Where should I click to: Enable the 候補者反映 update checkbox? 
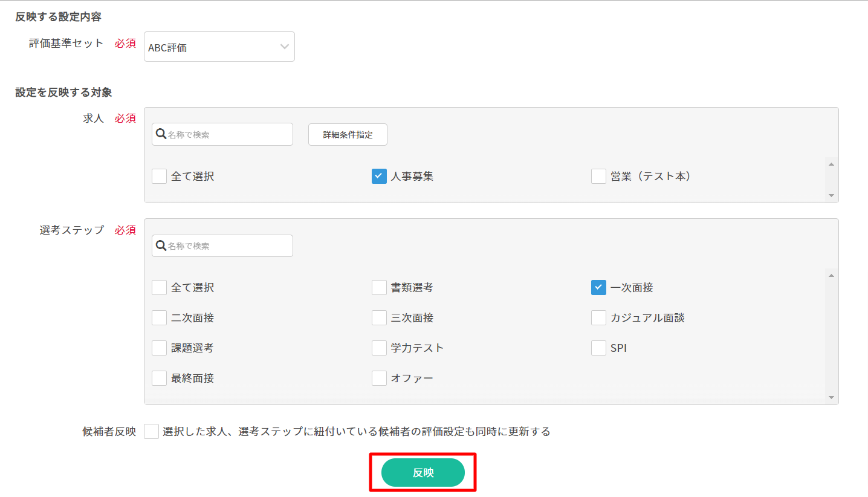pyautogui.click(x=152, y=432)
